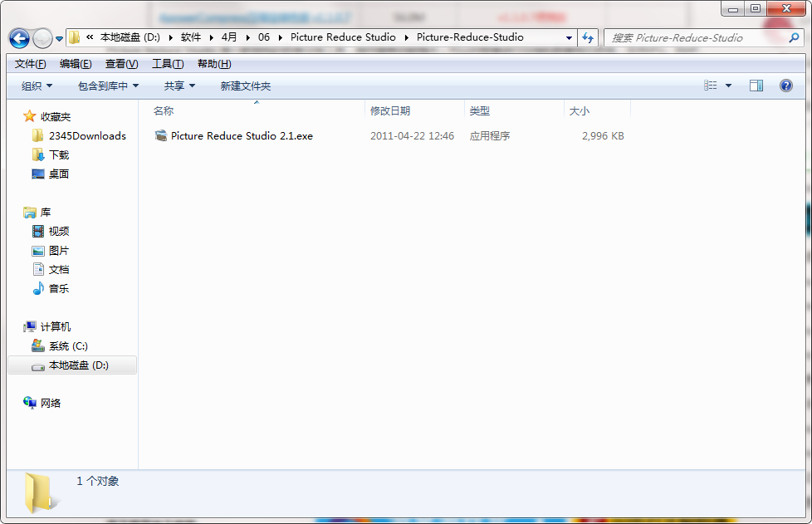The width and height of the screenshot is (812, 524).
Task: Navigate to Picture Reduce Studio breadcrumb
Action: pos(343,37)
